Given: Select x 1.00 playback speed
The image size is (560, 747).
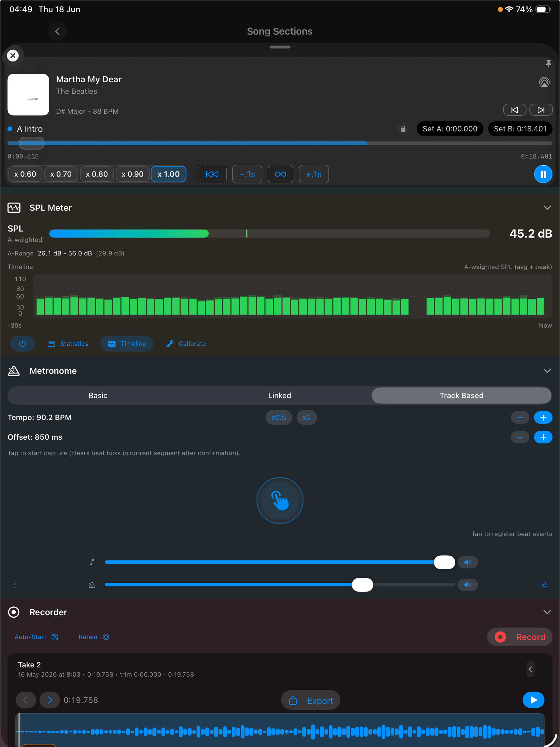Looking at the screenshot, I should tap(168, 174).
